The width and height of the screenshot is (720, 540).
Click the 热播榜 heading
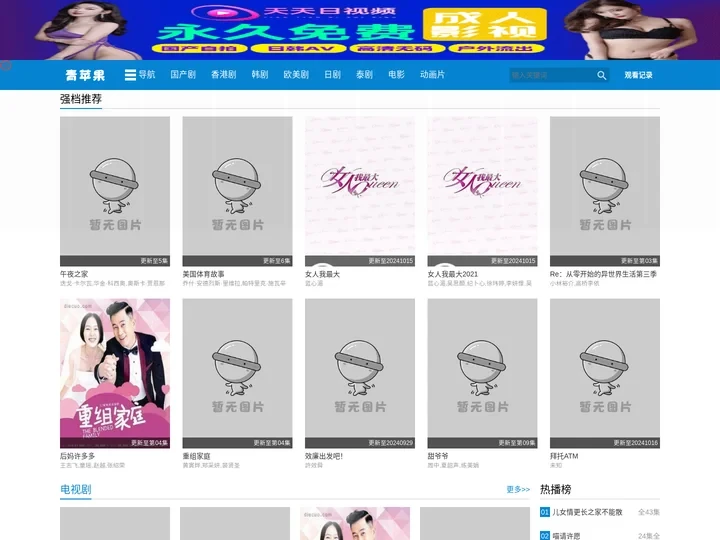click(x=556, y=489)
